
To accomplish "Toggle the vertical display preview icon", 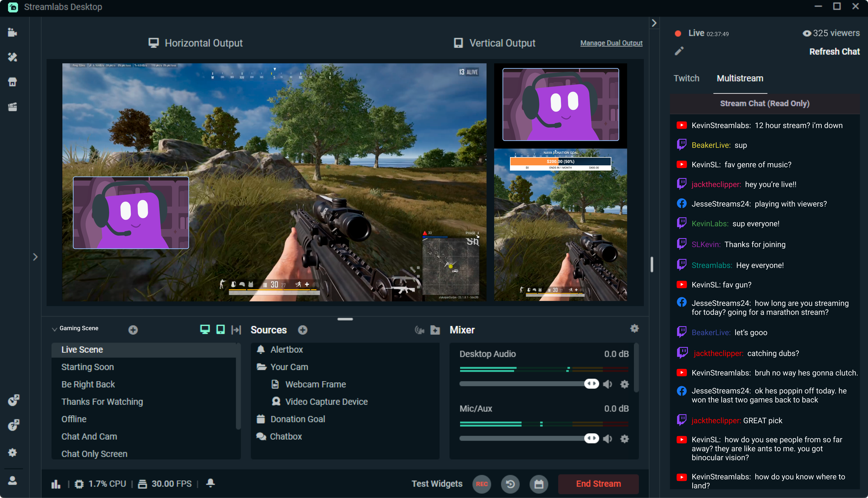I will (221, 329).
